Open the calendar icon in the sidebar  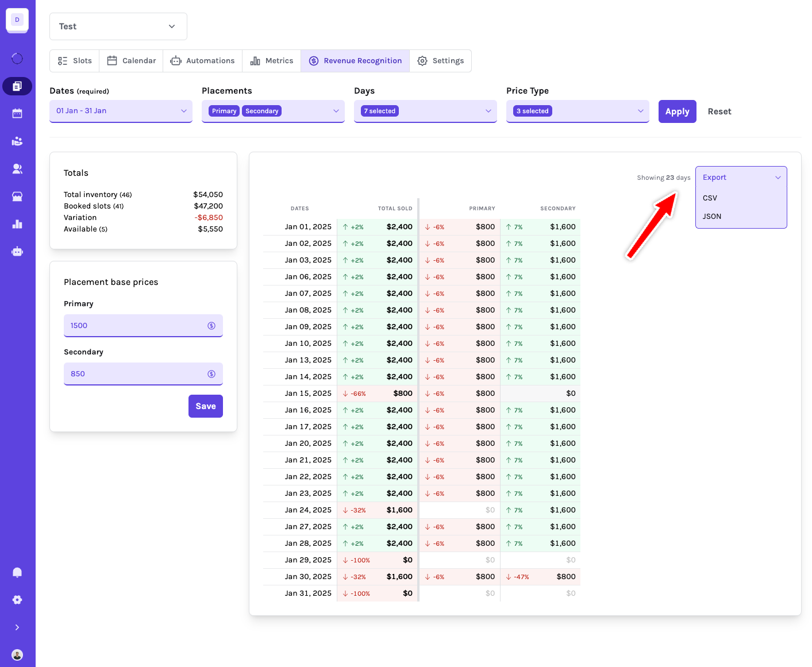[x=17, y=114]
